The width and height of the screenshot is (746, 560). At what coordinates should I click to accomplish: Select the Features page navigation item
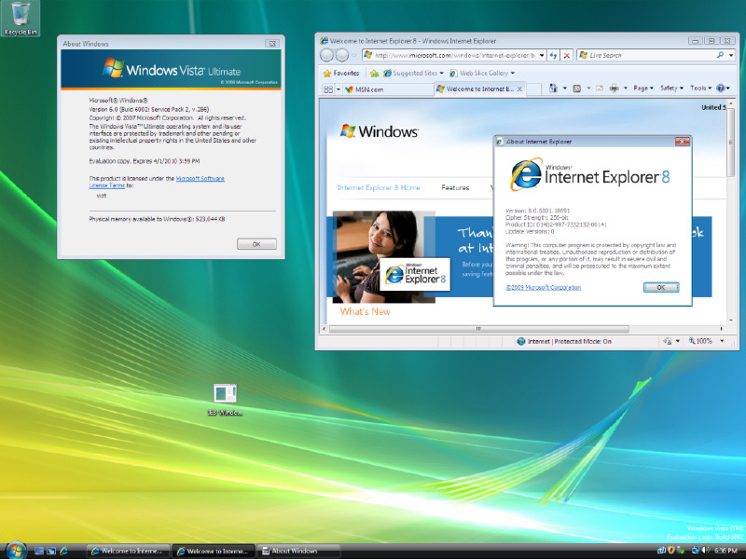(x=455, y=188)
